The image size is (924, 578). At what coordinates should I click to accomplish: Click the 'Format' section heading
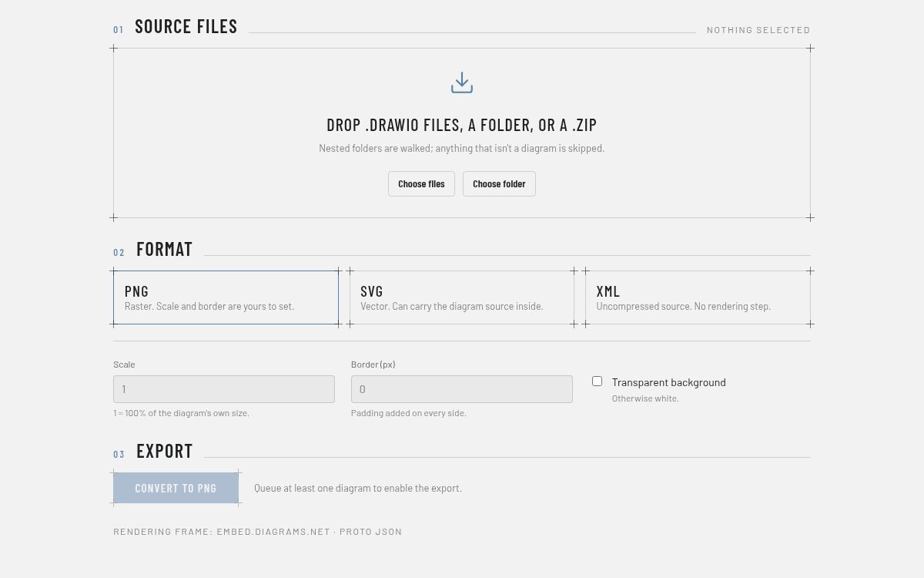click(164, 249)
